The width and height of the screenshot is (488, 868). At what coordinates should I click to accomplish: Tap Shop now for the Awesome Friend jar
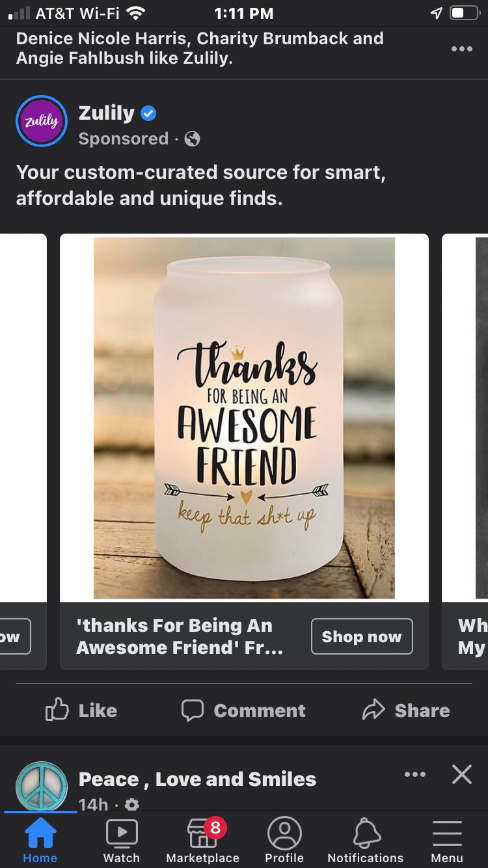point(362,636)
